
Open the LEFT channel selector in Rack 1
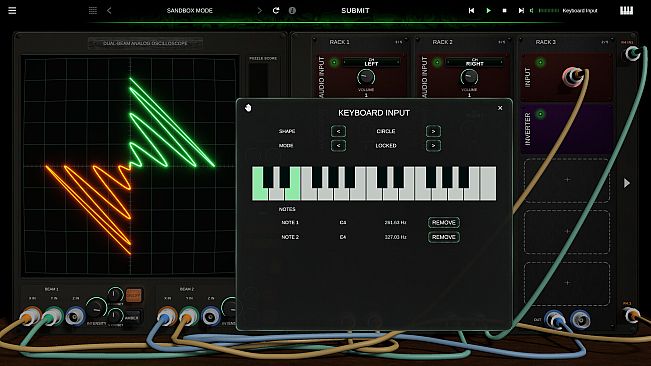[371, 62]
